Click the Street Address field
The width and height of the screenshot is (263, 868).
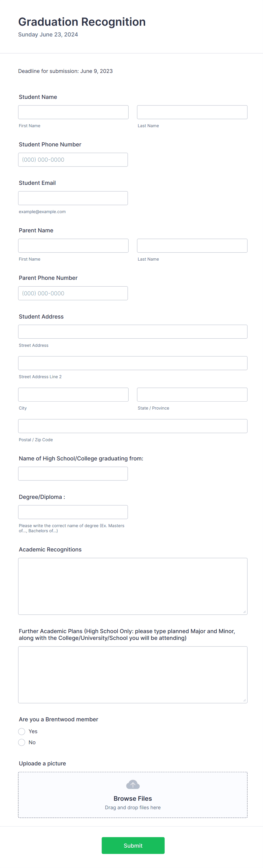pos(133,332)
